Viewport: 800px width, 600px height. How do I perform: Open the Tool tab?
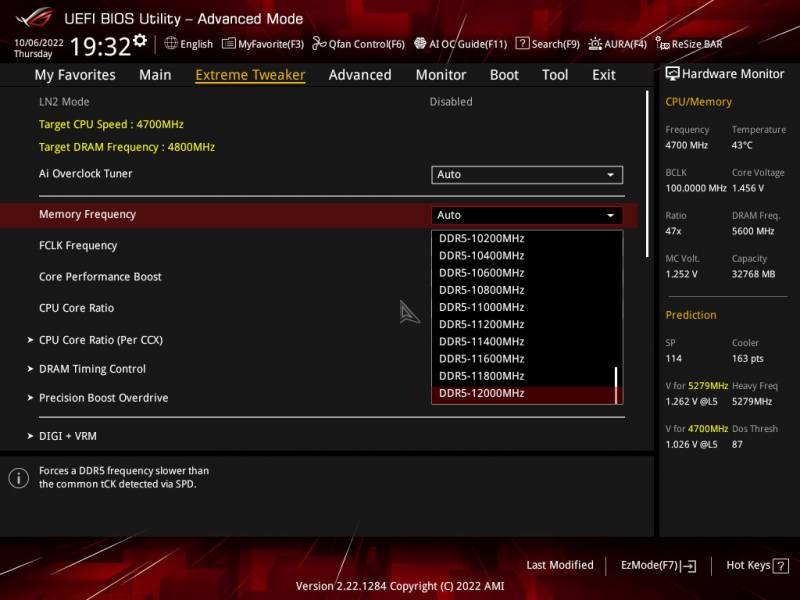pos(555,75)
